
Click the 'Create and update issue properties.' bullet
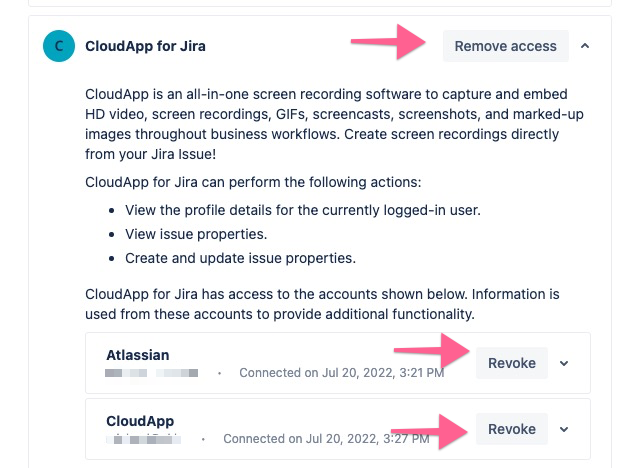click(241, 258)
